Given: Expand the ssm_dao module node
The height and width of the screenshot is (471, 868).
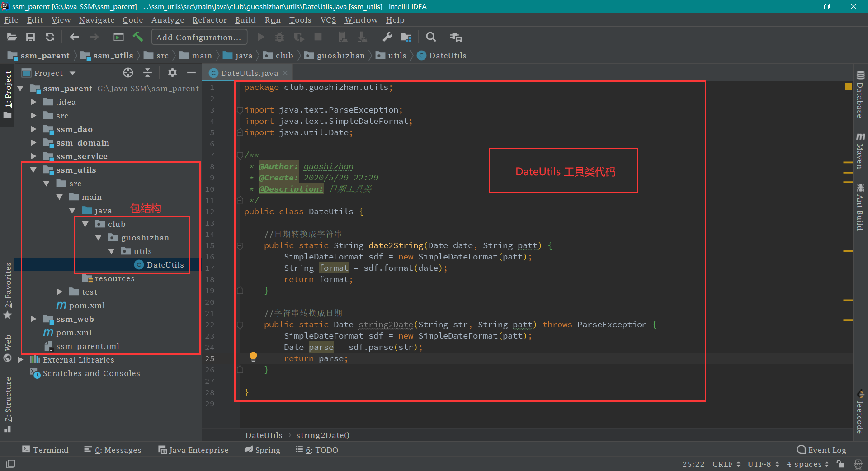Looking at the screenshot, I should coord(33,129).
